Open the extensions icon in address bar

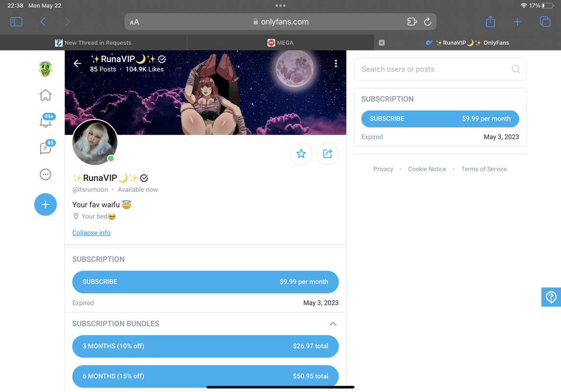tap(412, 22)
